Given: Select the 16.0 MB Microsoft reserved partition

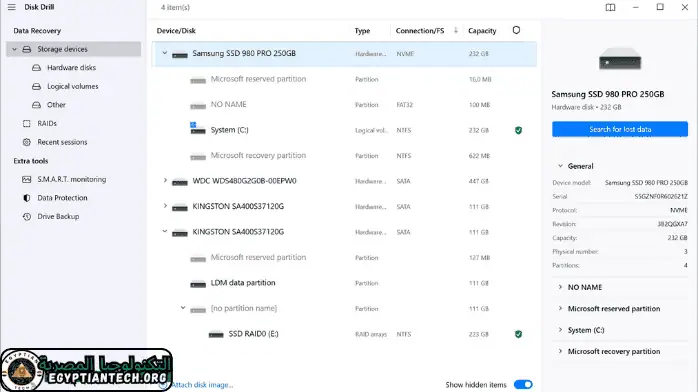Looking at the screenshot, I should [344, 79].
